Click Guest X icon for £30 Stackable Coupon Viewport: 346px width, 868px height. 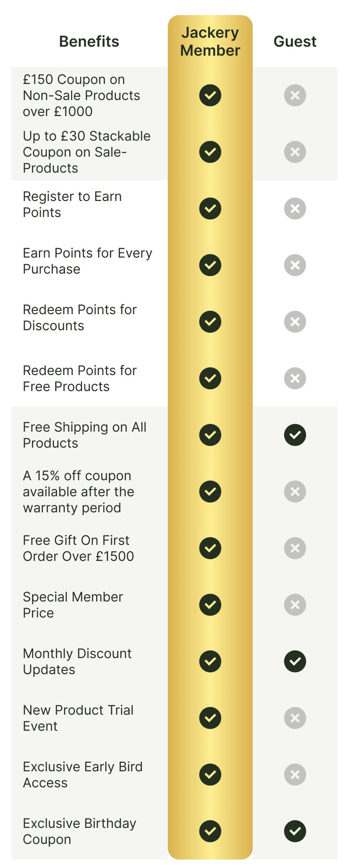tap(295, 152)
